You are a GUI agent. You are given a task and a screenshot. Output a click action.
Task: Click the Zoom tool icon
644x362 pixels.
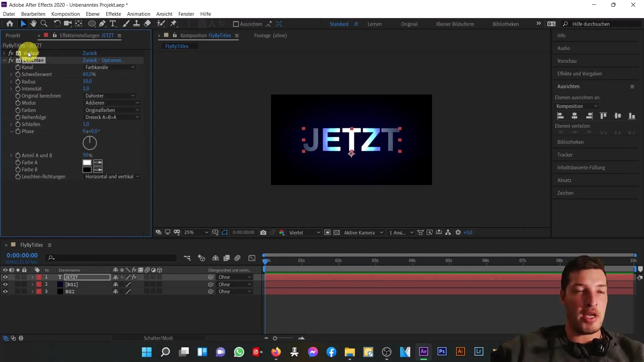43,23
